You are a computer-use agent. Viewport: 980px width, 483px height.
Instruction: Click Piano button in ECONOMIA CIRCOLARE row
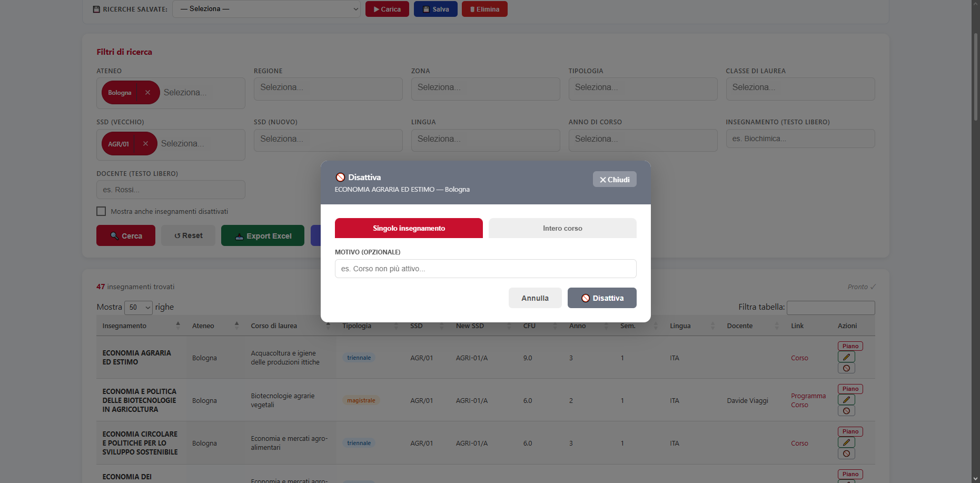[x=850, y=431]
